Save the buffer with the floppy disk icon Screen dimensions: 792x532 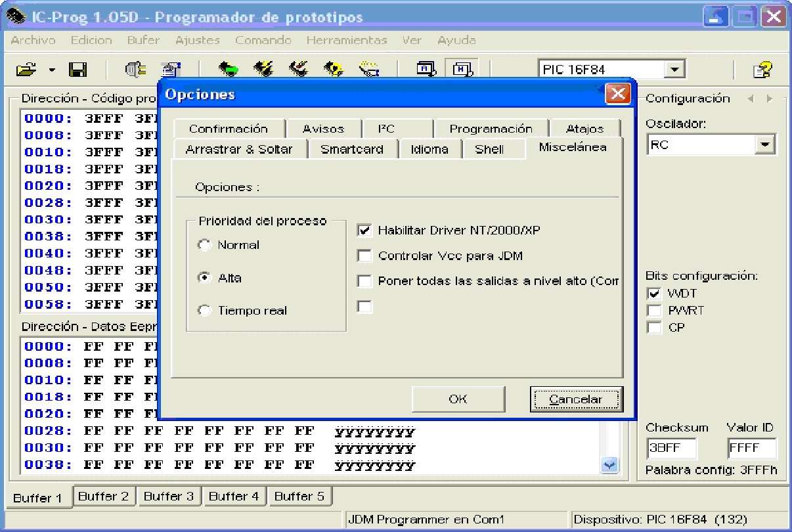point(77,69)
